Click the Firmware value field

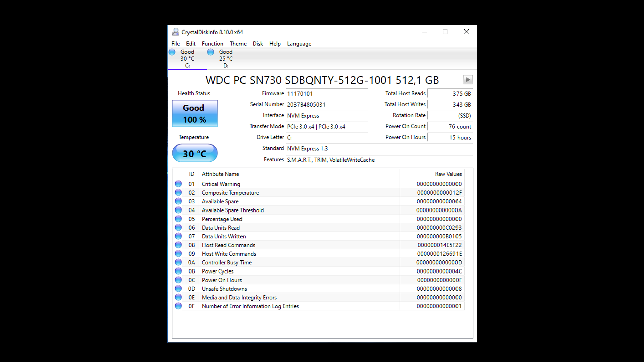327,94
